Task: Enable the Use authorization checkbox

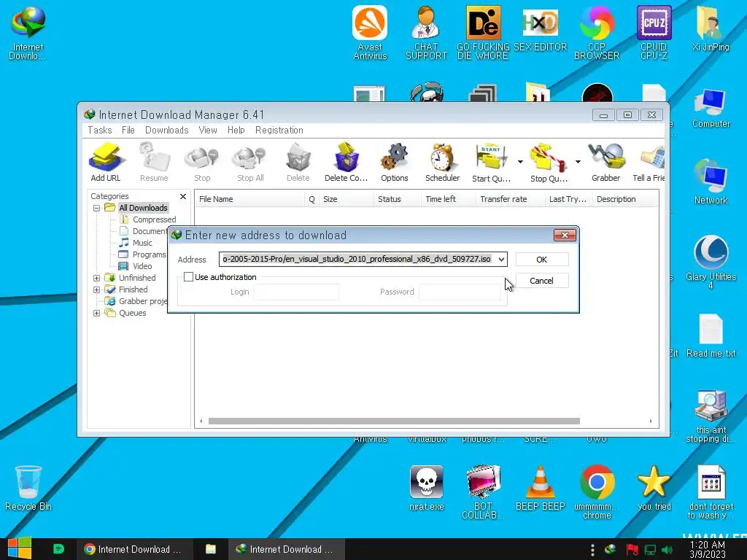Action: [189, 276]
